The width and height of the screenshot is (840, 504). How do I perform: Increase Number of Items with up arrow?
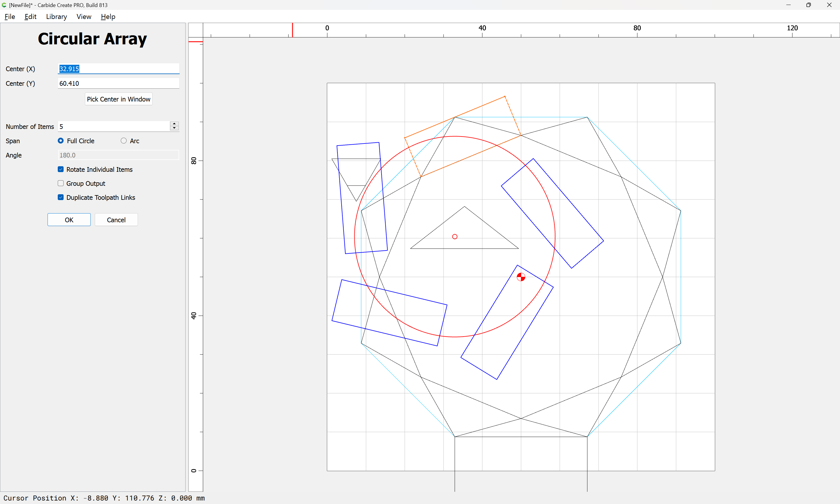click(x=174, y=124)
